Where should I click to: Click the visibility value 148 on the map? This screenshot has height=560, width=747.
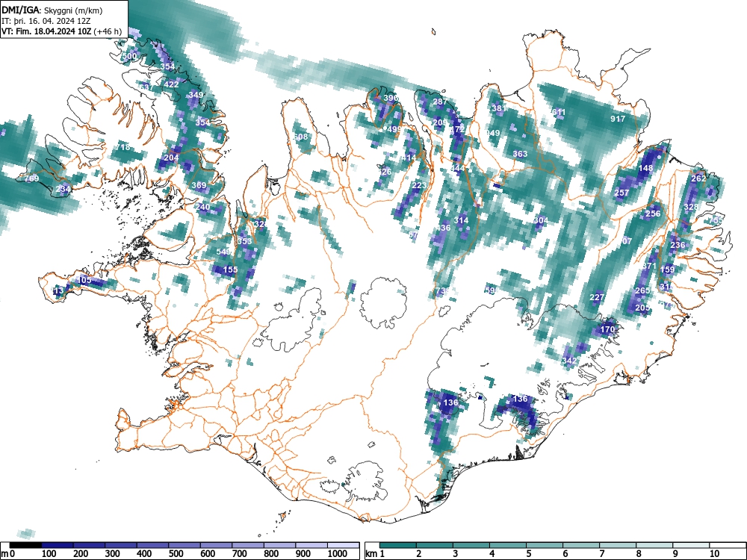[646, 168]
